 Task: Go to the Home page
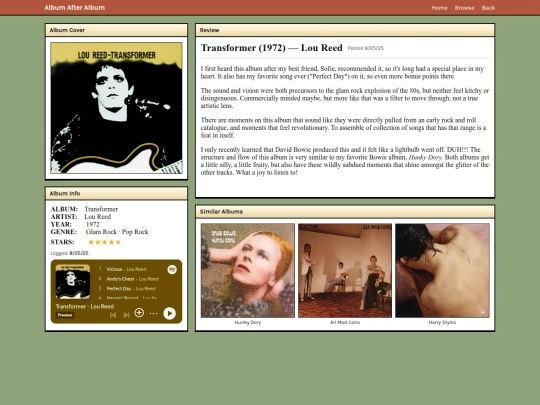pyautogui.click(x=439, y=8)
